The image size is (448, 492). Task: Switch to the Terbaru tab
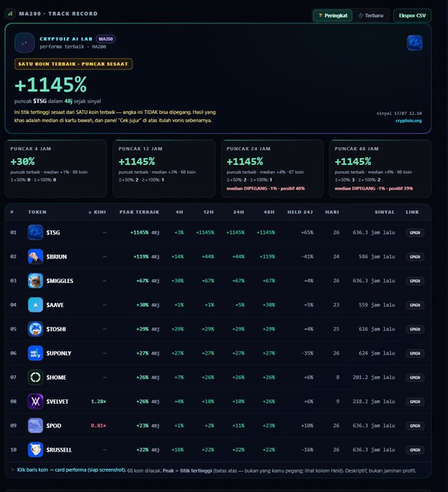tap(371, 15)
